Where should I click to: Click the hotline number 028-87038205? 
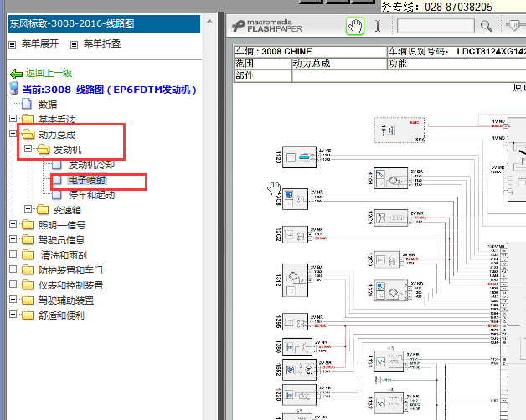coord(458,7)
